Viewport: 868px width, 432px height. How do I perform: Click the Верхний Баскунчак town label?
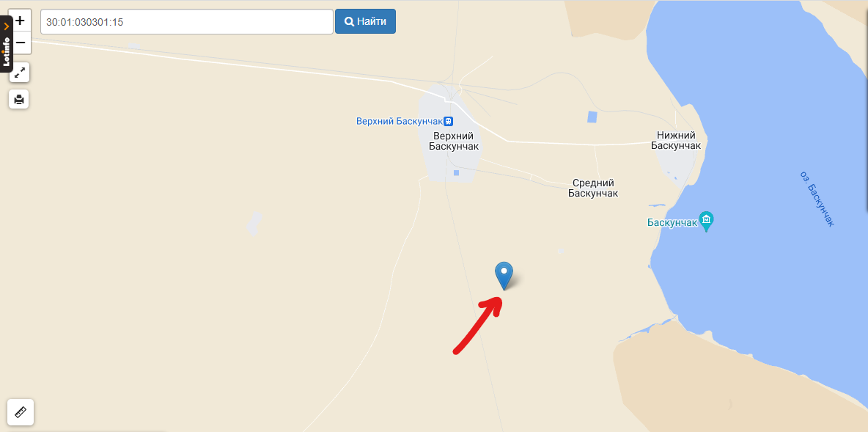coord(454,142)
